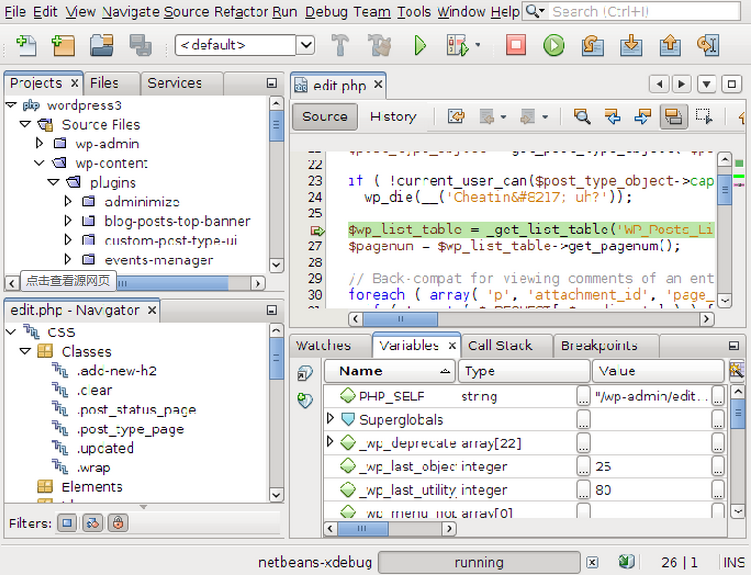Expand the wp-admin folder
751x576 pixels.
[40, 143]
